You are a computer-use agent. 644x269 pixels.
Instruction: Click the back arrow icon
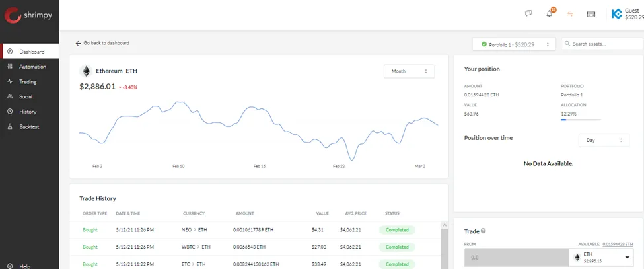pos(78,43)
